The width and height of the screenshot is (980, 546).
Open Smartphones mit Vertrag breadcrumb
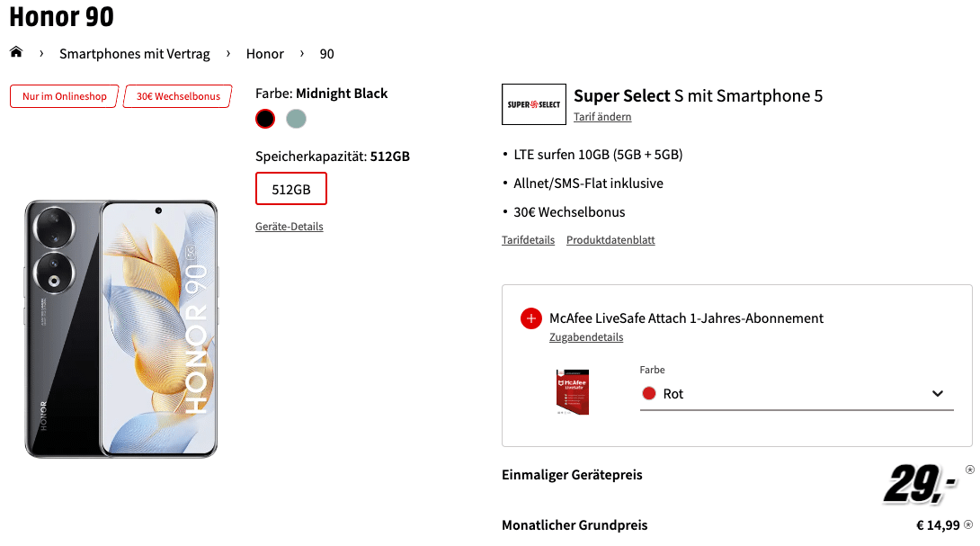134,54
